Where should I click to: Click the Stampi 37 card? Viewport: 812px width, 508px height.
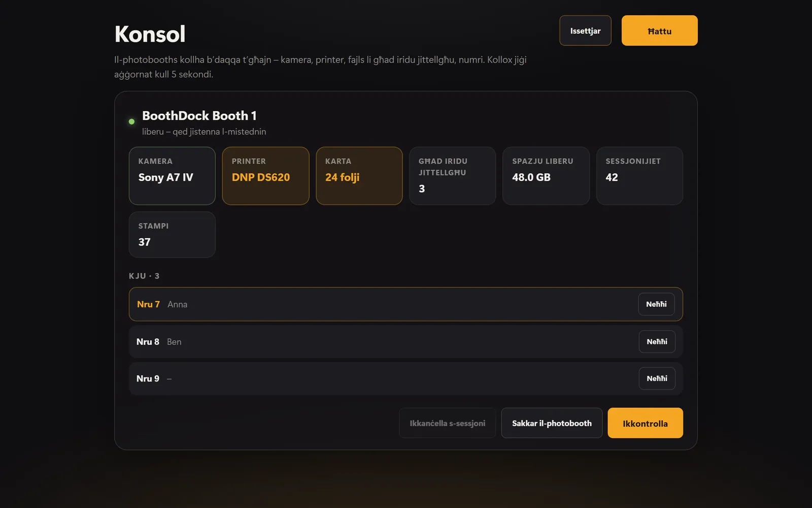[172, 235]
